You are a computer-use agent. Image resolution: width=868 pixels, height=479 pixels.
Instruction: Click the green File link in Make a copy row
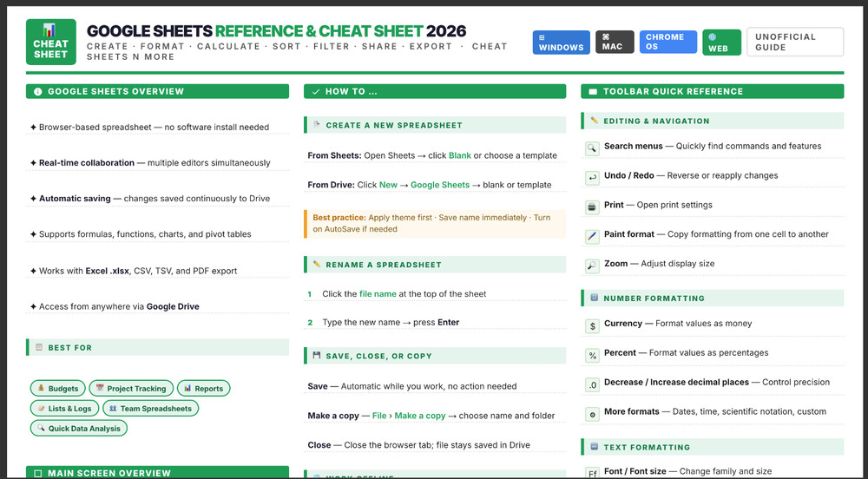point(379,416)
